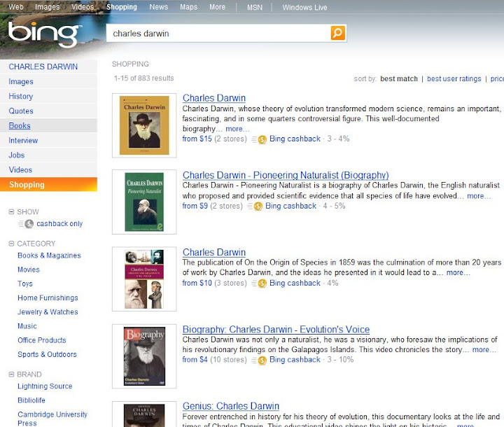The image size is (504, 427).
Task: Collapse the SHOW filter section
Action: coord(12,211)
